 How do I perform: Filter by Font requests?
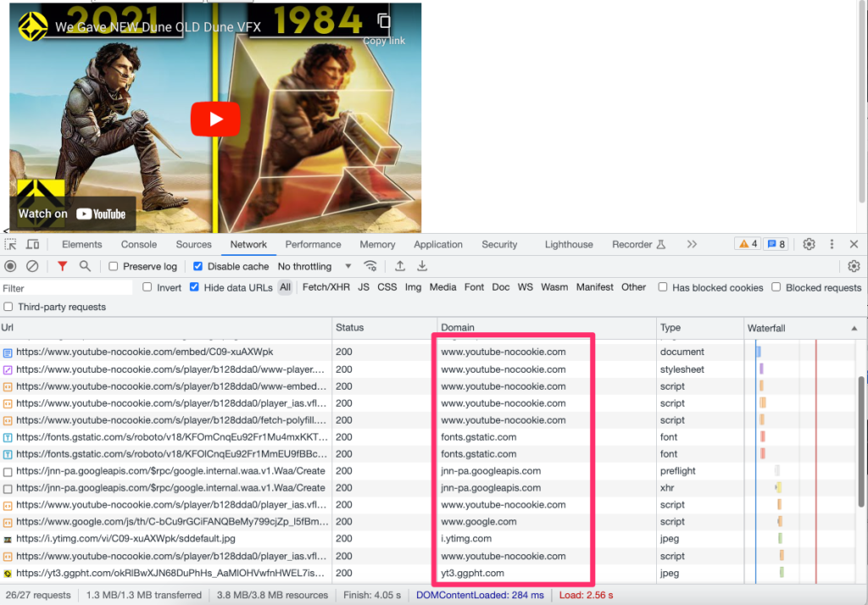coord(474,287)
